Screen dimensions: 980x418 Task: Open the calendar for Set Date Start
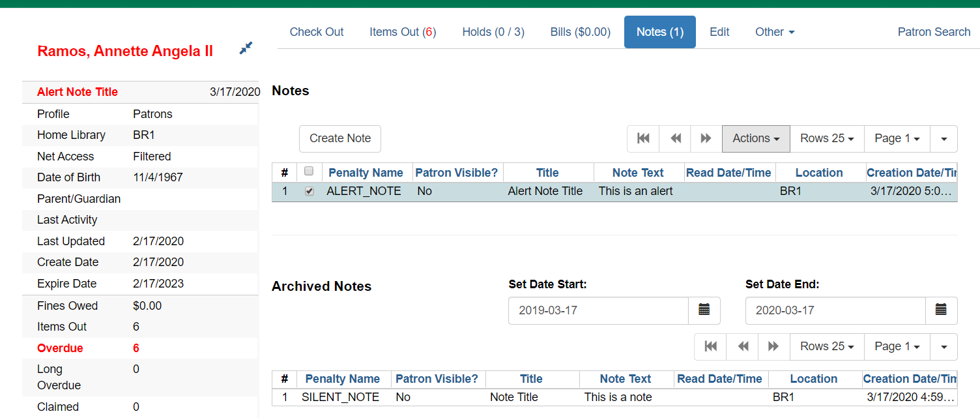(x=704, y=310)
